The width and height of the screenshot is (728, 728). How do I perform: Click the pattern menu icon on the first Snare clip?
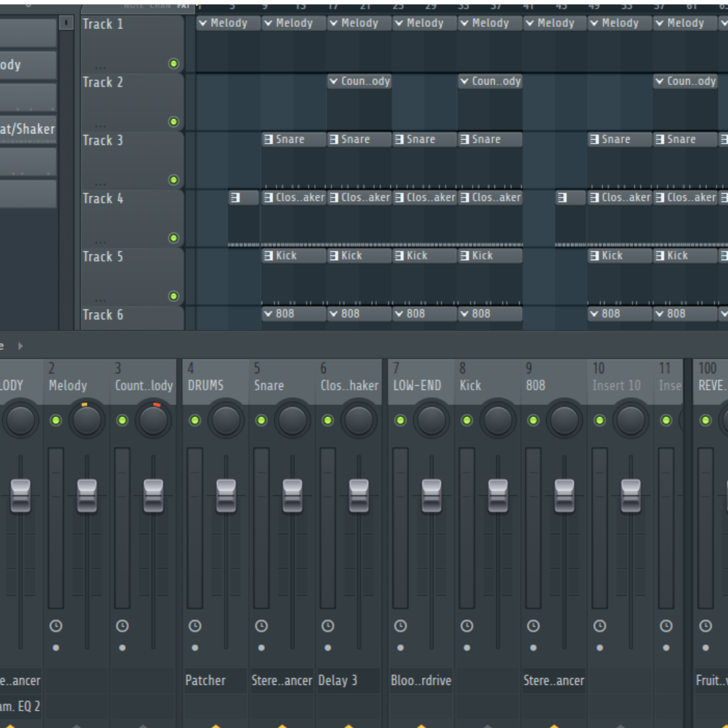[268, 139]
